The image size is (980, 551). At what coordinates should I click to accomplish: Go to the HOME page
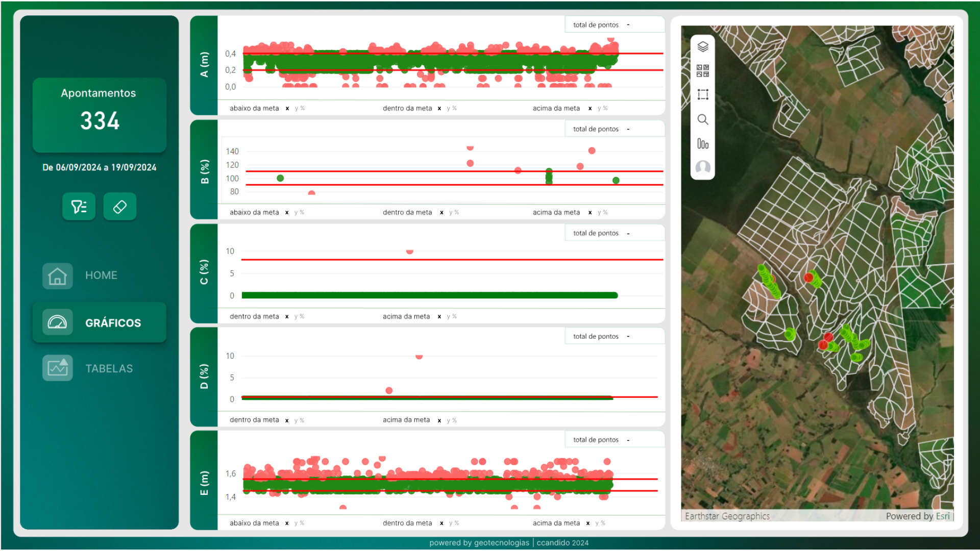[101, 275]
